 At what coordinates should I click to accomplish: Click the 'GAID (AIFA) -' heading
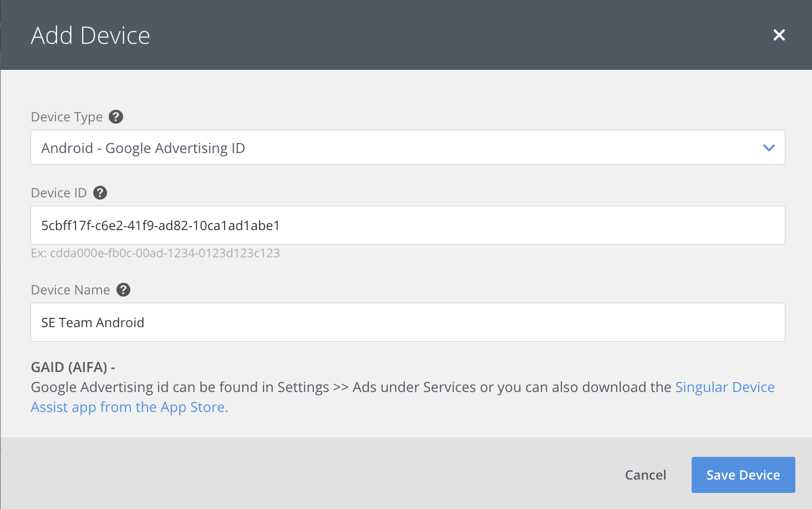tap(73, 367)
